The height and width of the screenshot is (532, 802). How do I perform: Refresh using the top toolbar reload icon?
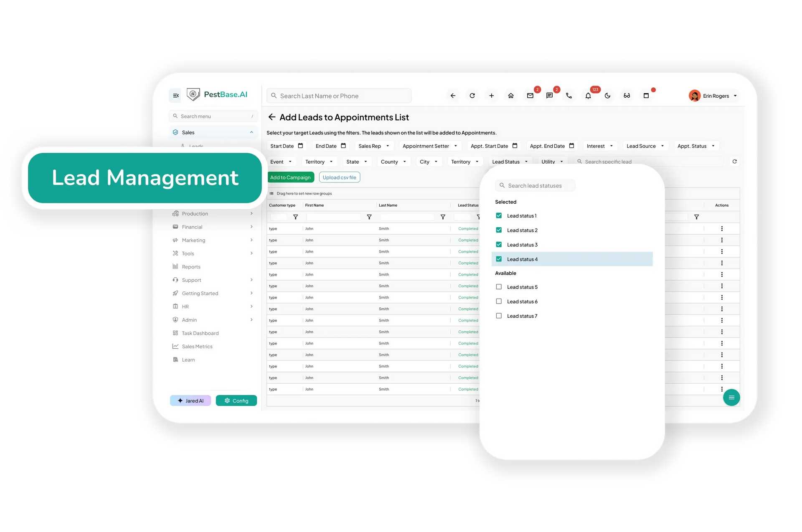[472, 96]
